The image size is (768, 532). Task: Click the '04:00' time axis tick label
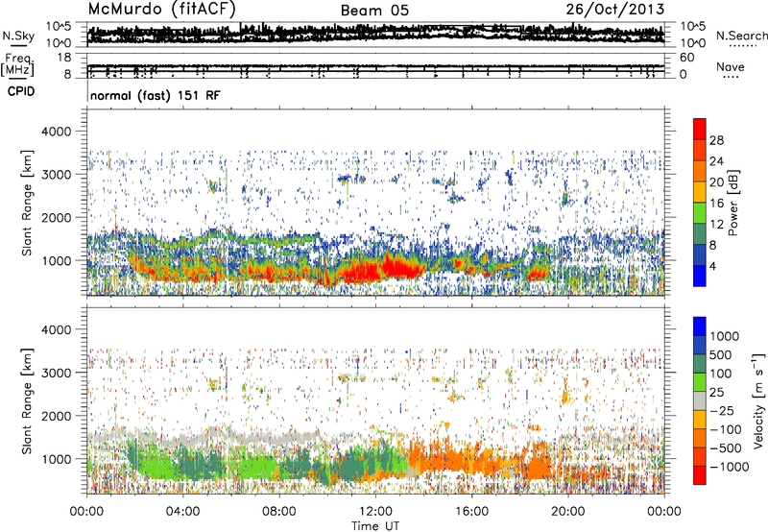coord(182,512)
